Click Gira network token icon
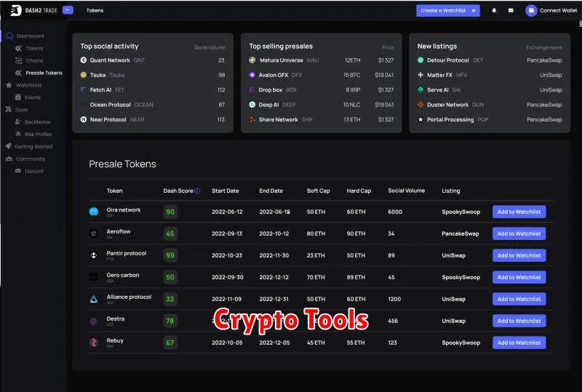The width and height of the screenshot is (582, 392). coord(94,212)
